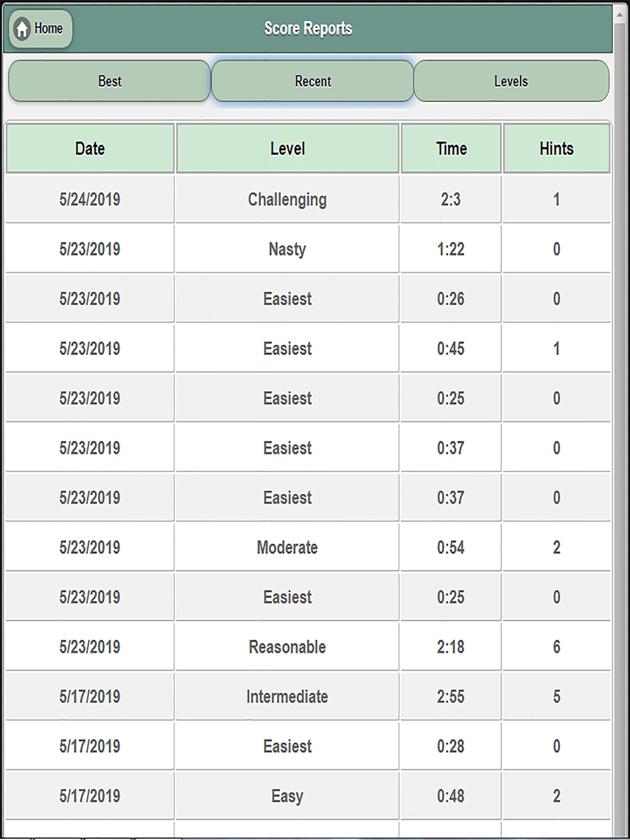
Task: Click the Time column header
Action: tap(451, 149)
